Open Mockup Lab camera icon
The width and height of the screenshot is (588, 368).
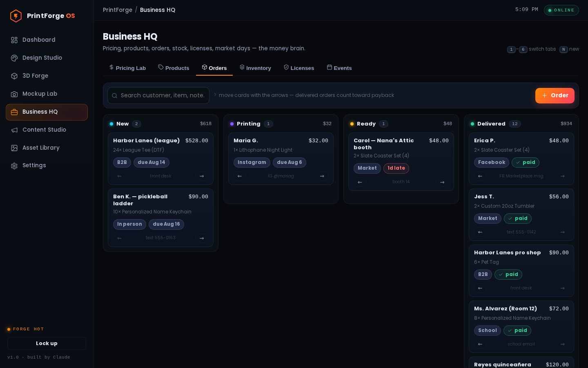click(x=14, y=94)
